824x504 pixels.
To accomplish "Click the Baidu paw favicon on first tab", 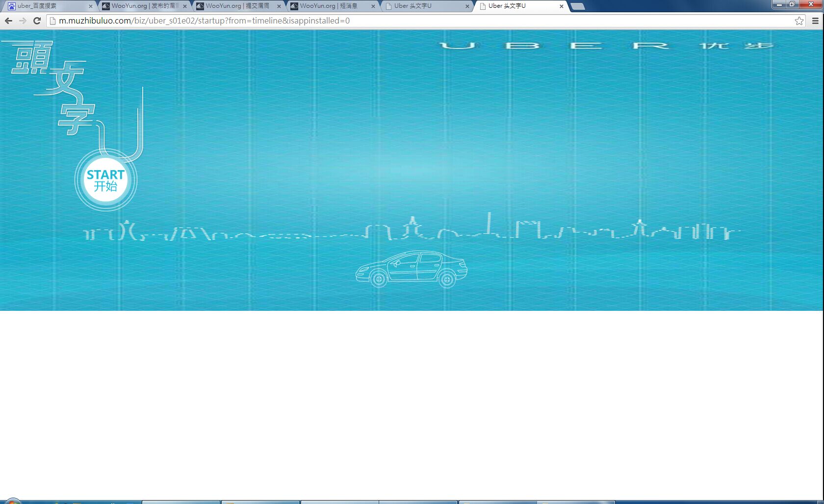I will click(x=12, y=6).
